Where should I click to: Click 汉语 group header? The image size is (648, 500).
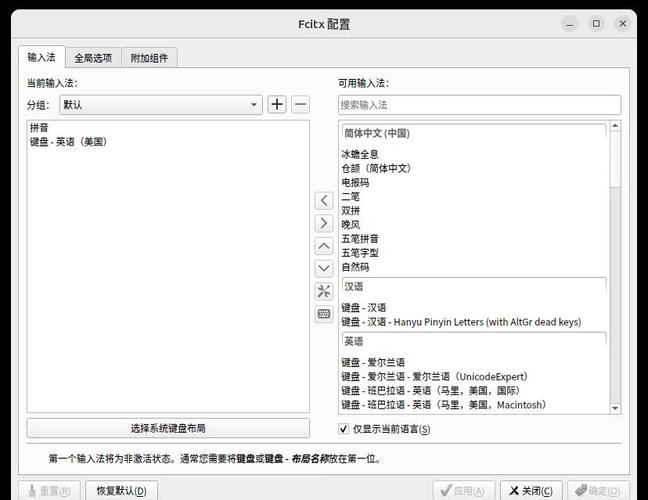(474, 287)
